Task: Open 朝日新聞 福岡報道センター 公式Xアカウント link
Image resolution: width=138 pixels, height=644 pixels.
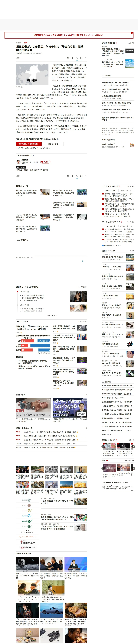Action: (x=118, y=118)
